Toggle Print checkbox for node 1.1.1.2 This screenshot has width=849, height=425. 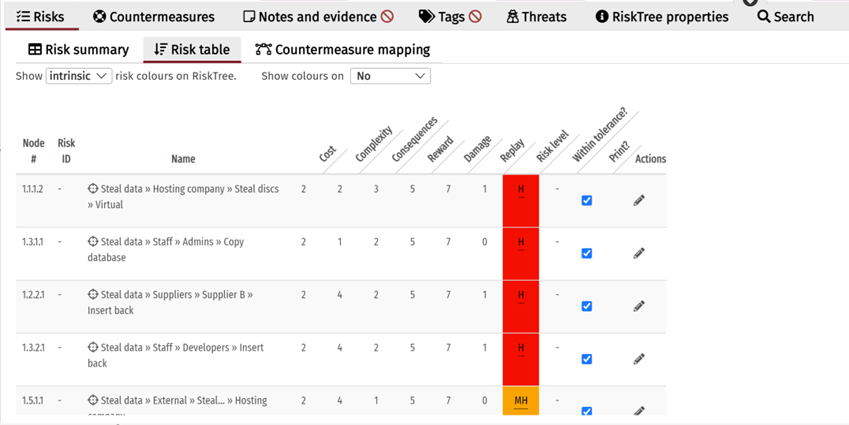point(586,201)
